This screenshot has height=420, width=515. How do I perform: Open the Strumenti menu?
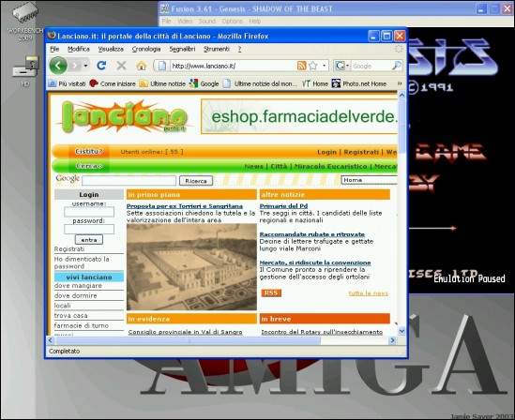tap(217, 49)
